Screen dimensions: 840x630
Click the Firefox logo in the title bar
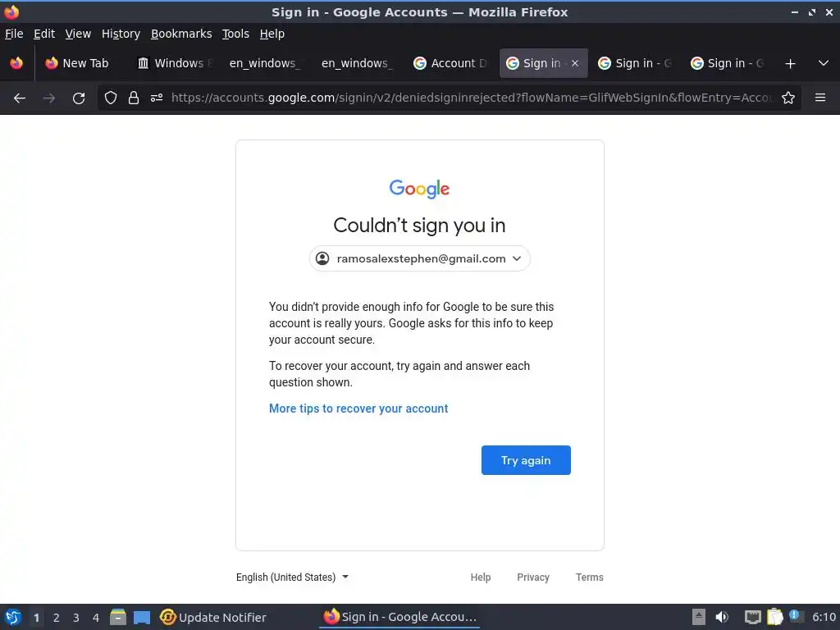pyautogui.click(x=11, y=11)
